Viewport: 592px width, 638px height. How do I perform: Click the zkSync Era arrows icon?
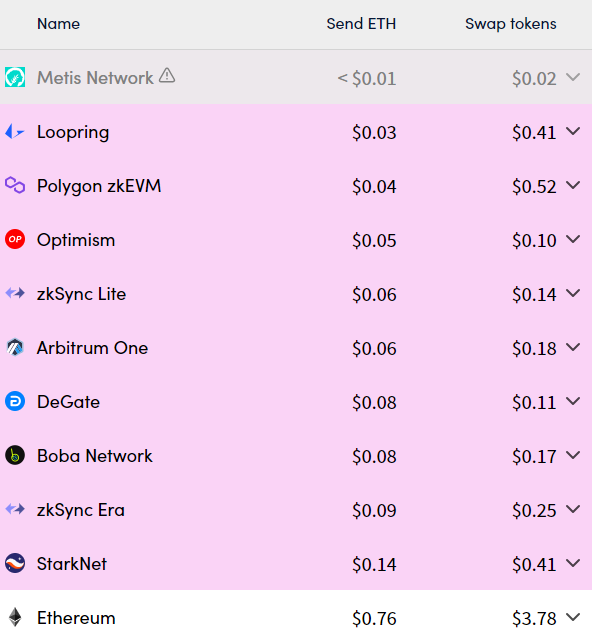(15, 509)
